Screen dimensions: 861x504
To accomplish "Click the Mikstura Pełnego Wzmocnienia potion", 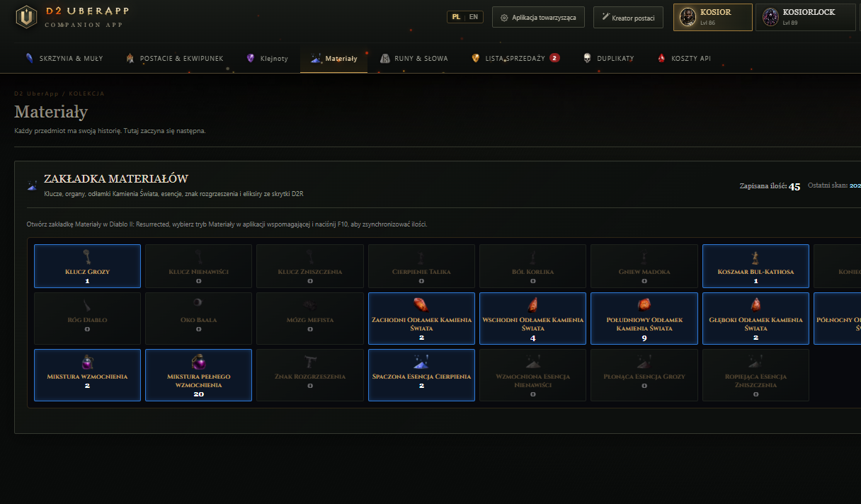I will pos(198,362).
